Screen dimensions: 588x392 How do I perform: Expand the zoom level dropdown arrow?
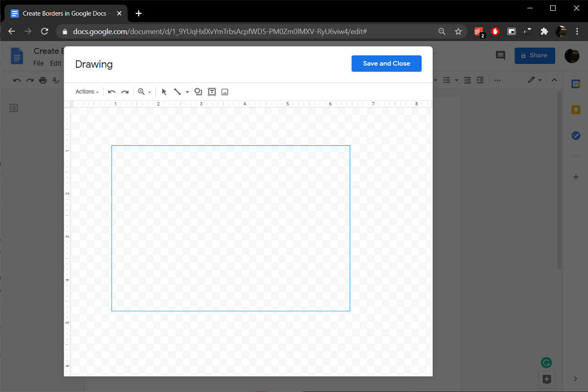149,92
